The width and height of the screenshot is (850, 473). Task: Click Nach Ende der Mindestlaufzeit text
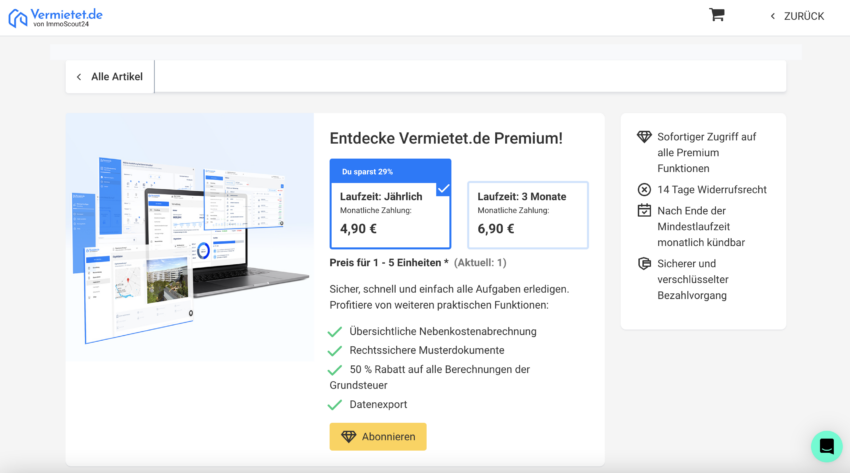pos(701,226)
